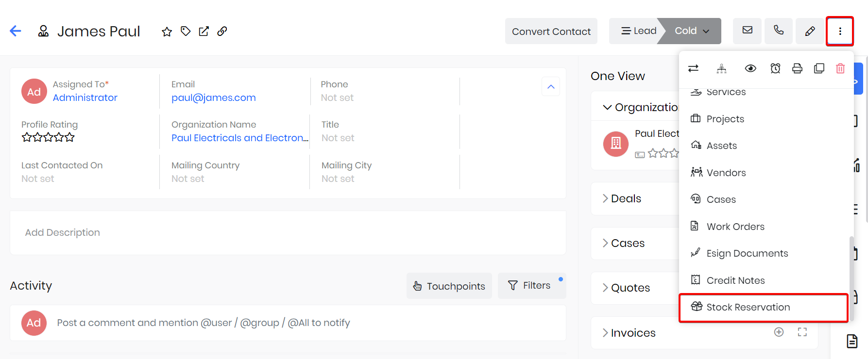
Task: Toggle the eye watch icon
Action: [x=750, y=68]
